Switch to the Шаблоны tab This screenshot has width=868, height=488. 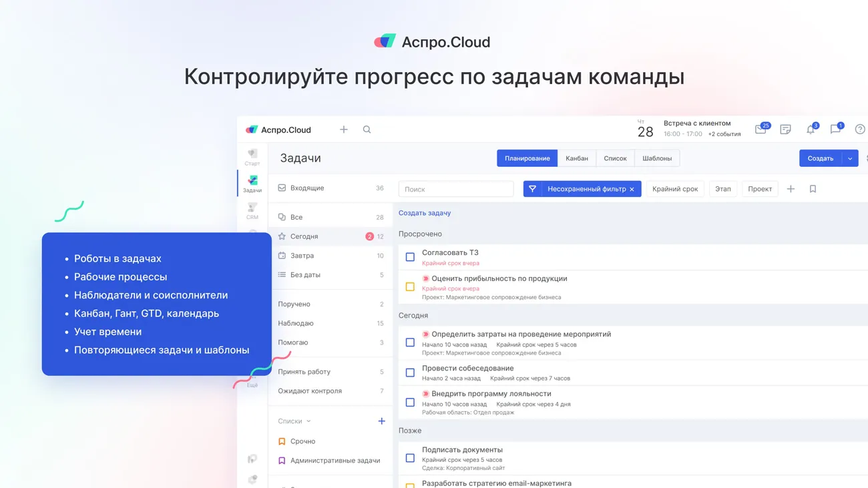click(x=657, y=158)
